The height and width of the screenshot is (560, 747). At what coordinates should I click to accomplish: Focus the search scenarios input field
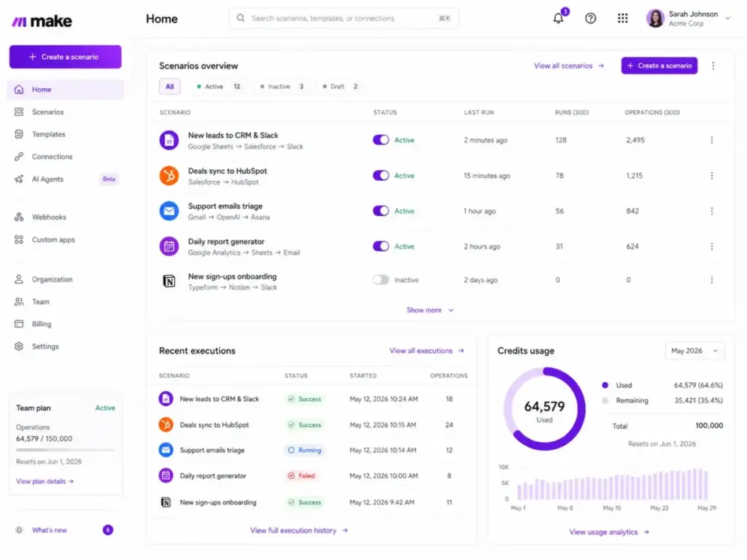(x=344, y=18)
